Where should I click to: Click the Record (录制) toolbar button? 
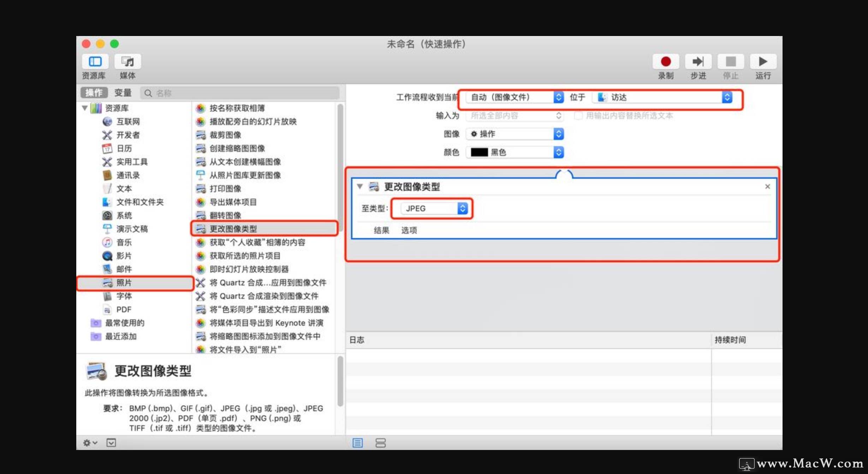pyautogui.click(x=666, y=62)
